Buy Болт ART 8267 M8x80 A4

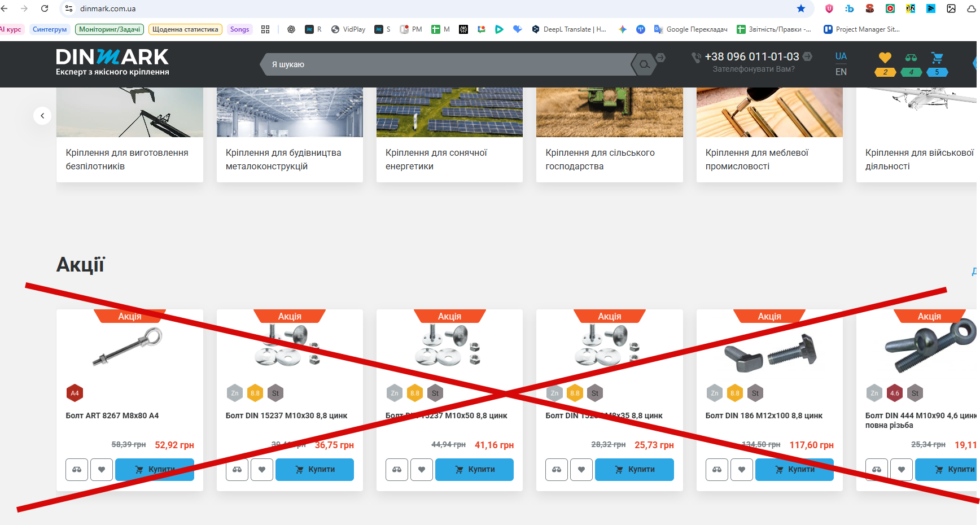tap(155, 470)
